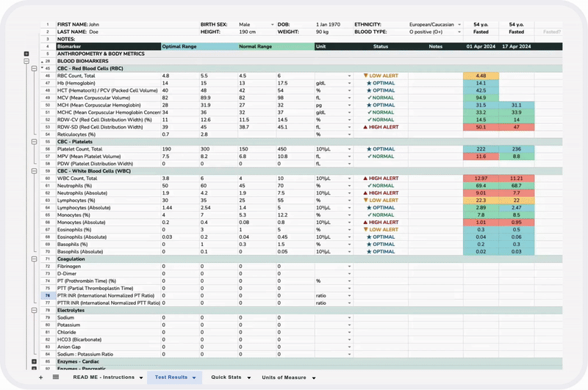Select the red 12.97 WBC value cell
The width and height of the screenshot is (588, 390).
coord(481,178)
